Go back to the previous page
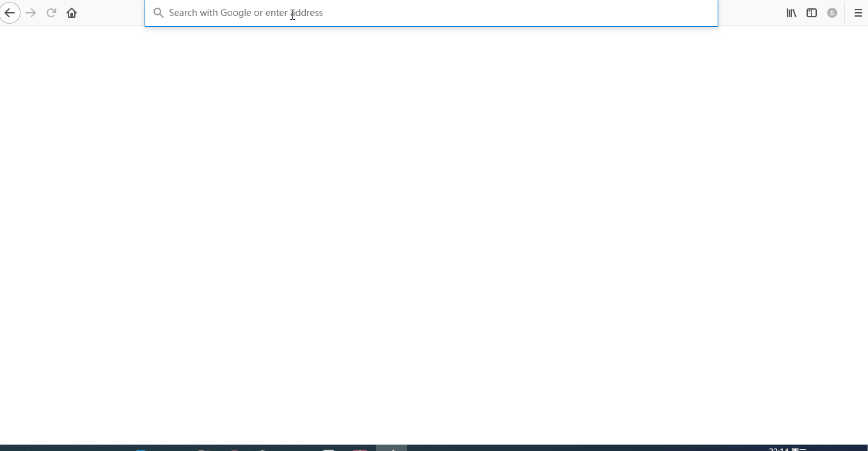This screenshot has height=451, width=868. [x=10, y=13]
